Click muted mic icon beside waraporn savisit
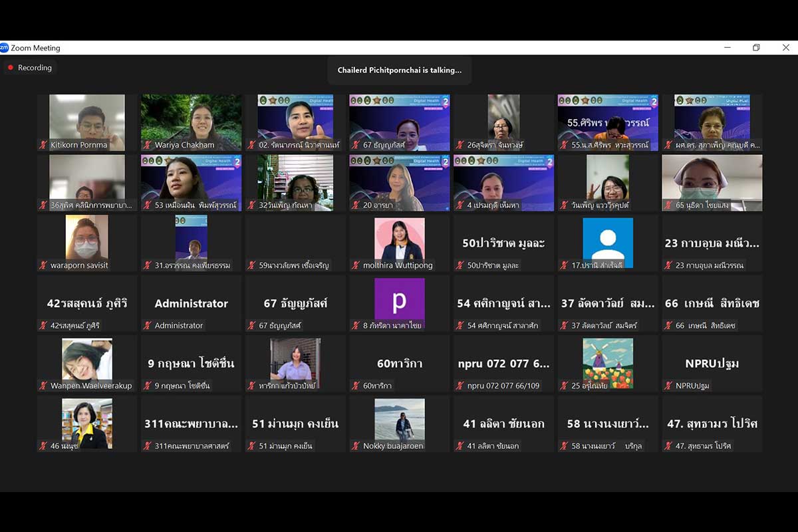This screenshot has width=798, height=532. coord(44,265)
